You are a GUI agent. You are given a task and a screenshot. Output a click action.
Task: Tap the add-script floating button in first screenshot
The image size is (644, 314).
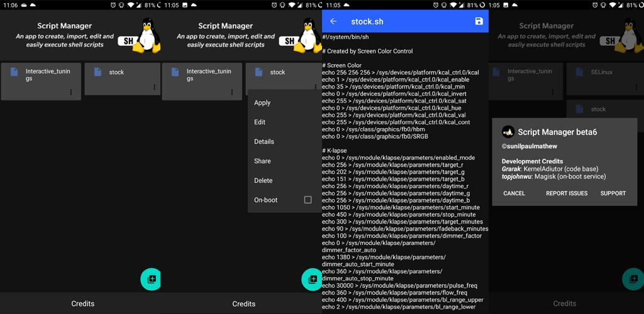150,279
